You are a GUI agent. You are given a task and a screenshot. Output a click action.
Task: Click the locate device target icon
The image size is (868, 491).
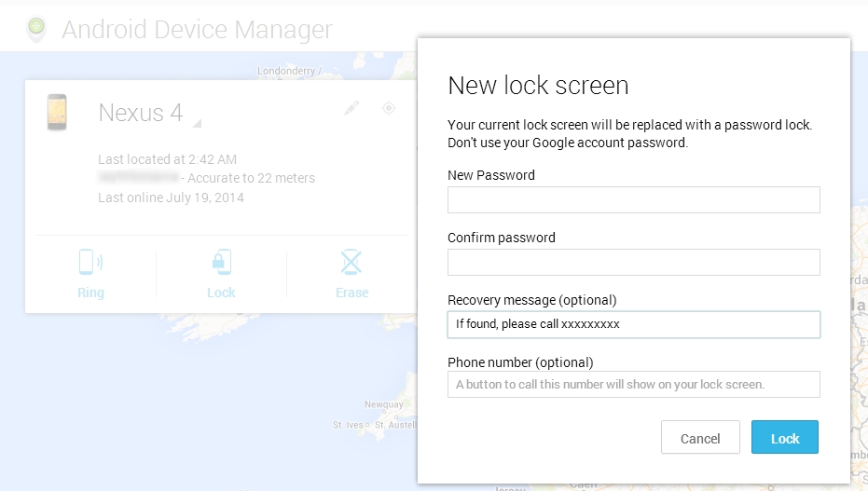[389, 108]
